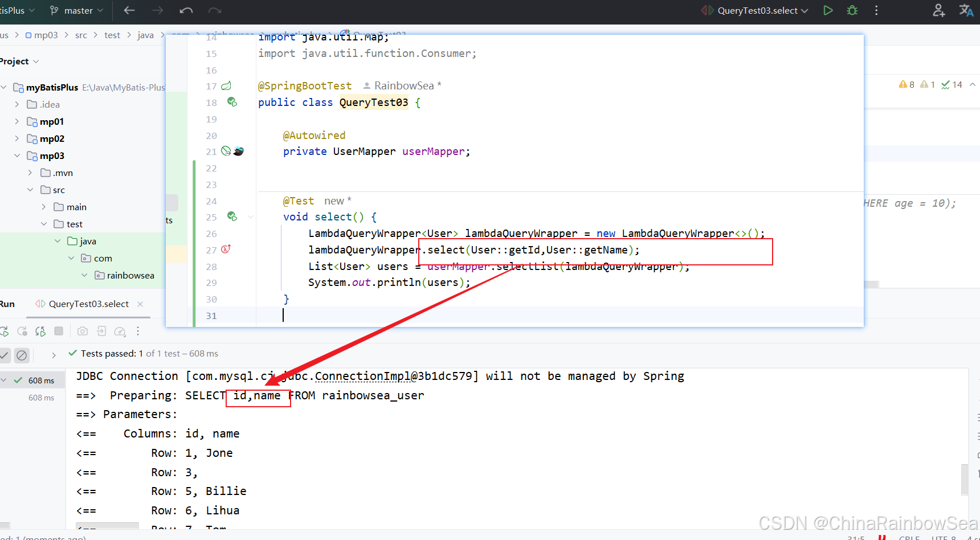Click the typo count 14 indicator
The width and height of the screenshot is (980, 540).
(x=952, y=84)
